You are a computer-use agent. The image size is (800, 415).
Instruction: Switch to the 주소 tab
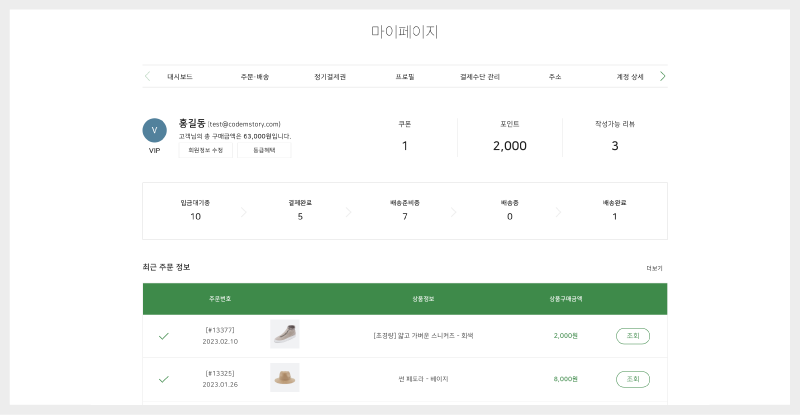click(x=555, y=76)
